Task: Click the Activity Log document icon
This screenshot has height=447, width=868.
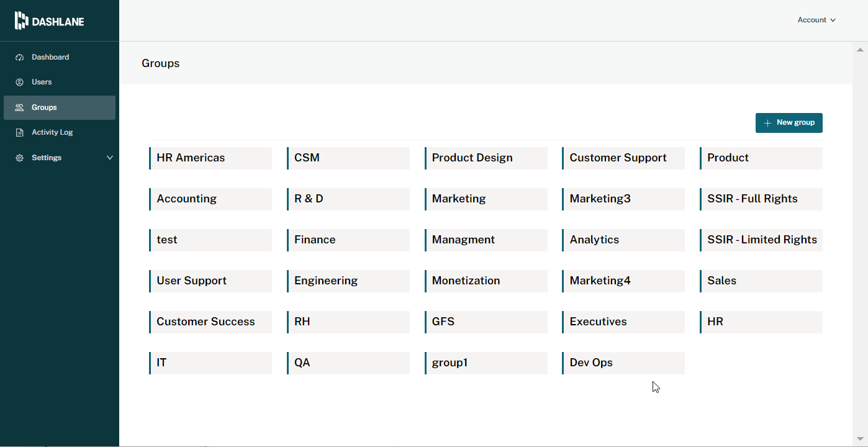Action: click(x=19, y=132)
